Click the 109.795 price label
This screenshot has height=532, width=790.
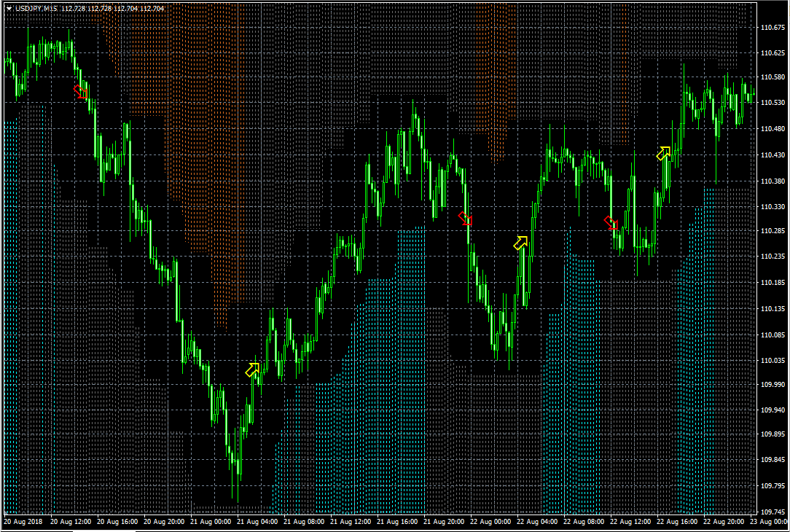coord(773,485)
